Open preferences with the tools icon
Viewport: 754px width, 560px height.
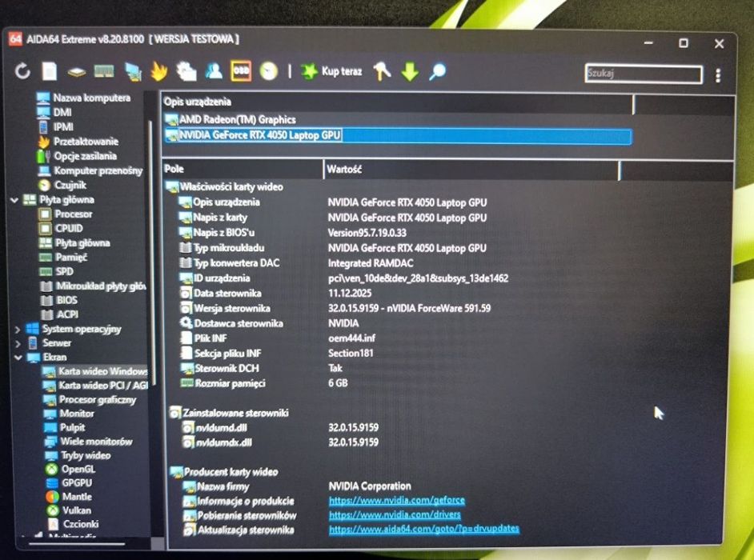(x=383, y=71)
